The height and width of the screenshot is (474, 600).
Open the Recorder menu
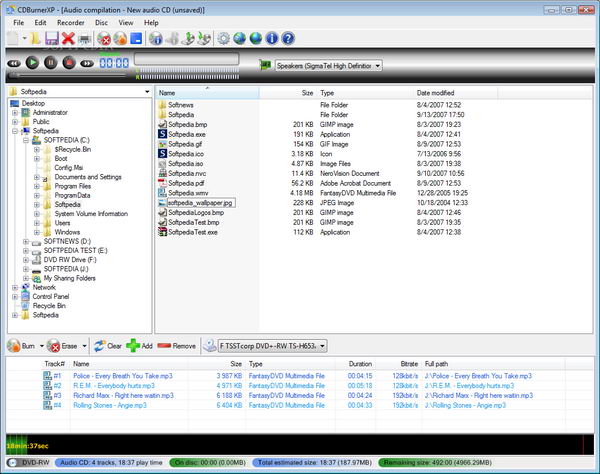[x=71, y=23]
